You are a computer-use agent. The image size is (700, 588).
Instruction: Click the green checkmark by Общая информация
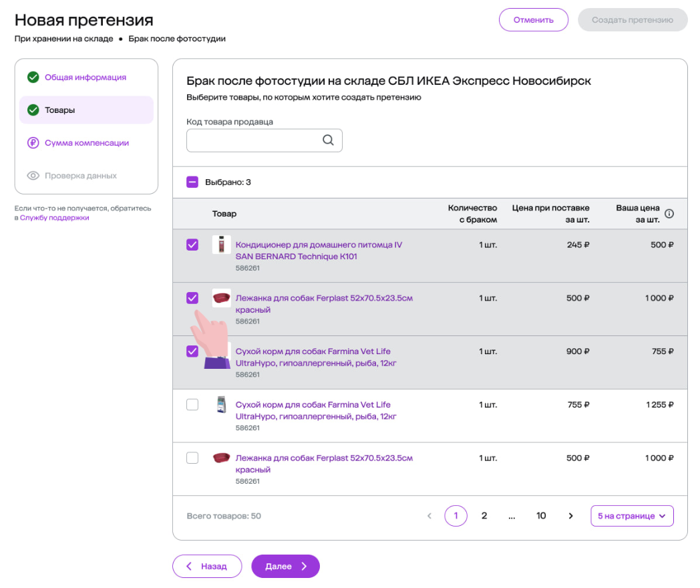(33, 78)
